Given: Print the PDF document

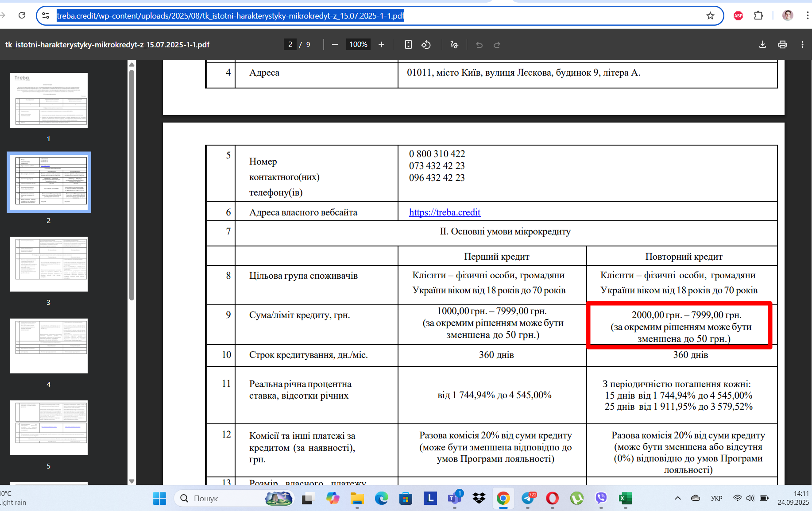Looking at the screenshot, I should 782,44.
